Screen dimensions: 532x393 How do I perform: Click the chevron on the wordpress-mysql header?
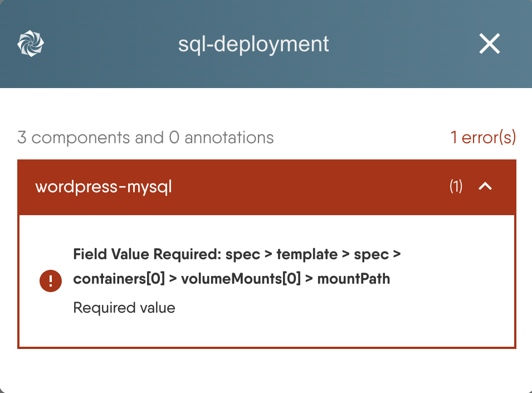point(485,187)
